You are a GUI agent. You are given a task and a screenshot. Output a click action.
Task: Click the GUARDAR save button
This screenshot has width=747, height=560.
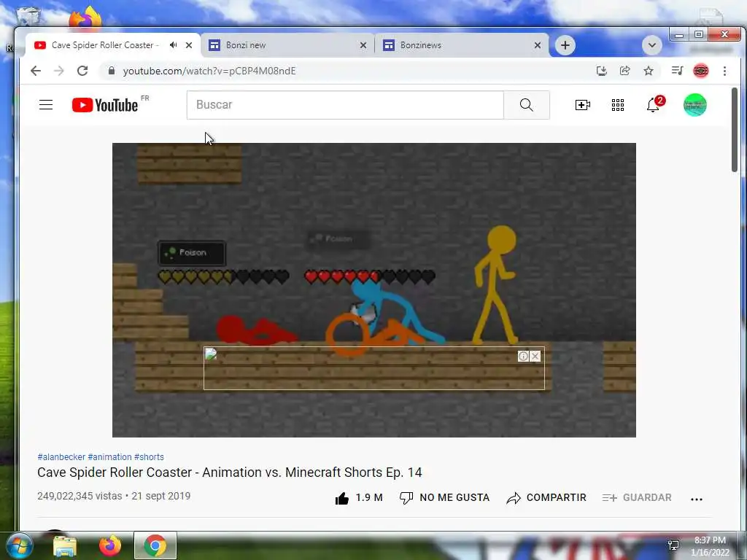(637, 497)
